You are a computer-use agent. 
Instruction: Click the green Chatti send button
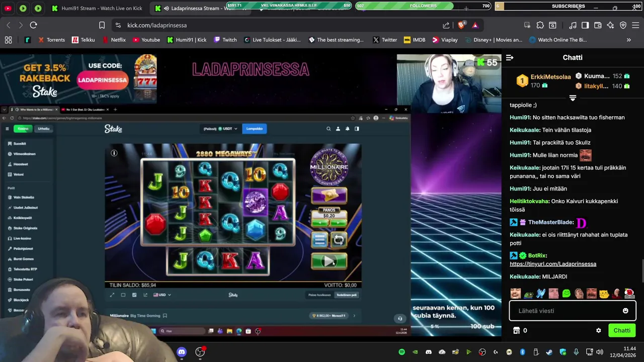click(622, 330)
